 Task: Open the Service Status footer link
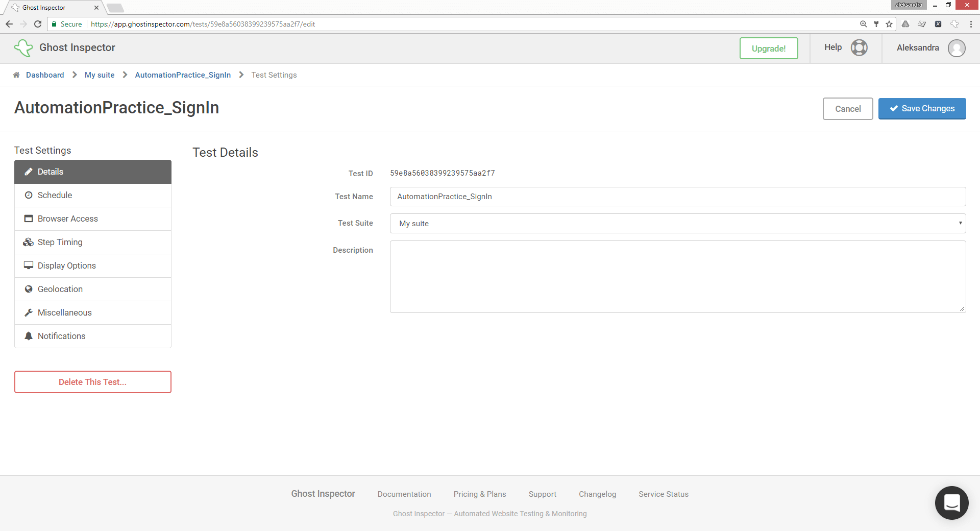pos(664,494)
